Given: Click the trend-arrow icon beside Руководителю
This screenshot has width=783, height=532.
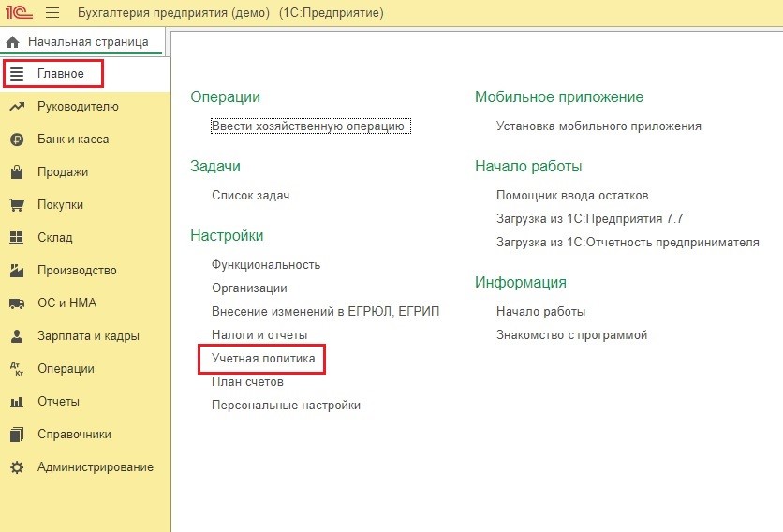Looking at the screenshot, I should click(16, 107).
